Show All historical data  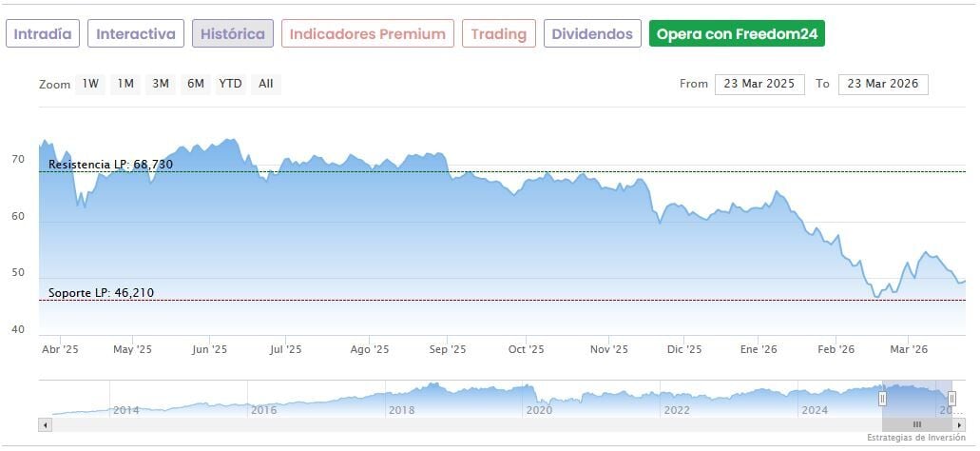[266, 84]
